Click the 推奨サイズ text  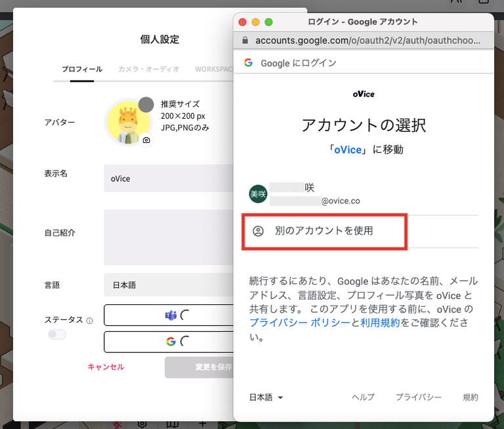click(x=180, y=104)
